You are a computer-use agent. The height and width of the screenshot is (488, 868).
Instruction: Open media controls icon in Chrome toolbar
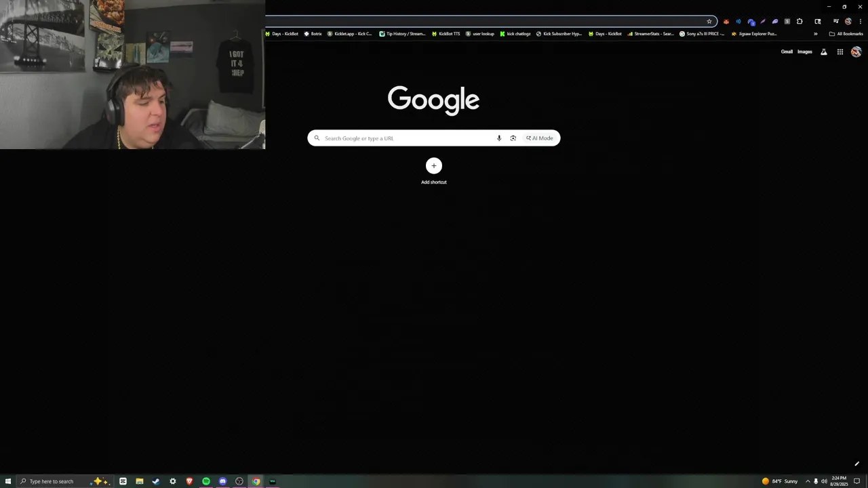(x=836, y=21)
